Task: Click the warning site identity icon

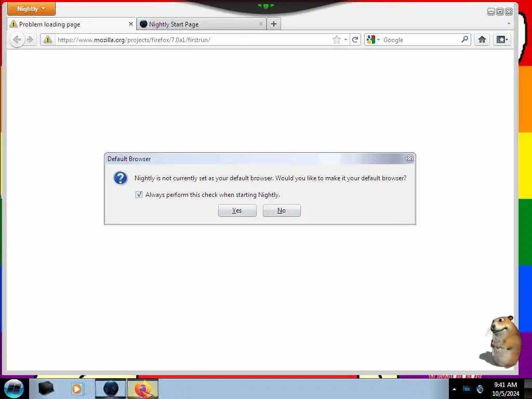Action: [47, 39]
